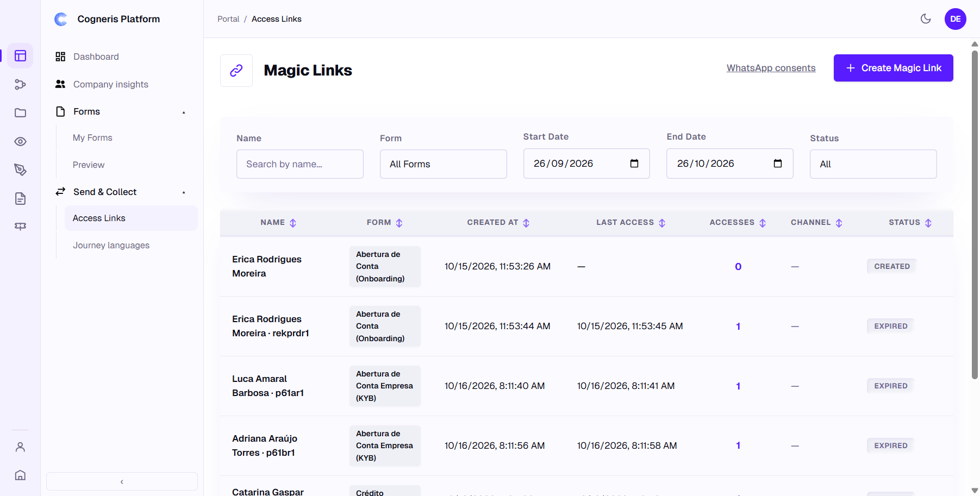
Task: Click Access Links breadcrumb text
Action: [x=276, y=19]
